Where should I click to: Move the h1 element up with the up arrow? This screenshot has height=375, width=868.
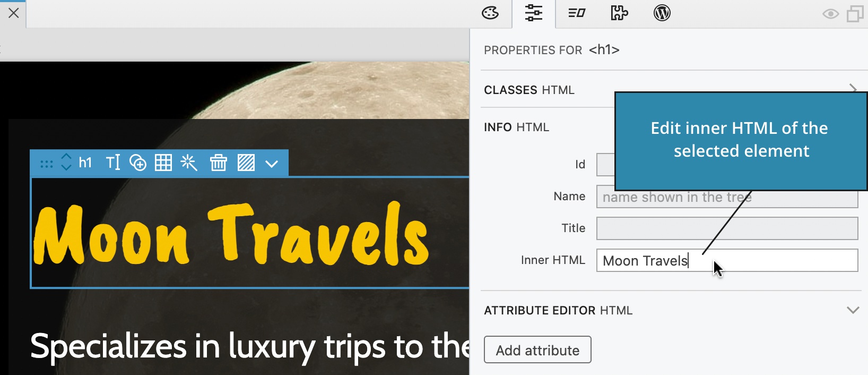[66, 157]
